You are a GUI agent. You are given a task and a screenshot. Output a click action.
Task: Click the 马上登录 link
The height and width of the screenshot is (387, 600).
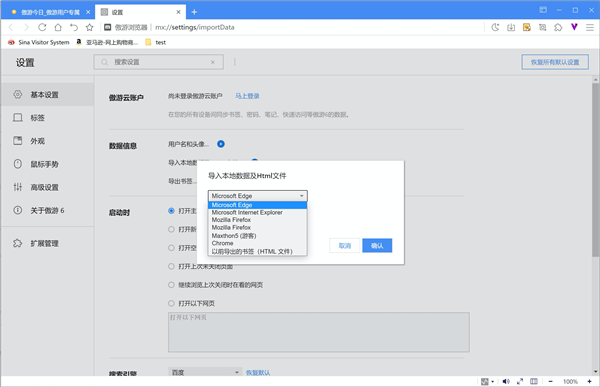tap(247, 96)
